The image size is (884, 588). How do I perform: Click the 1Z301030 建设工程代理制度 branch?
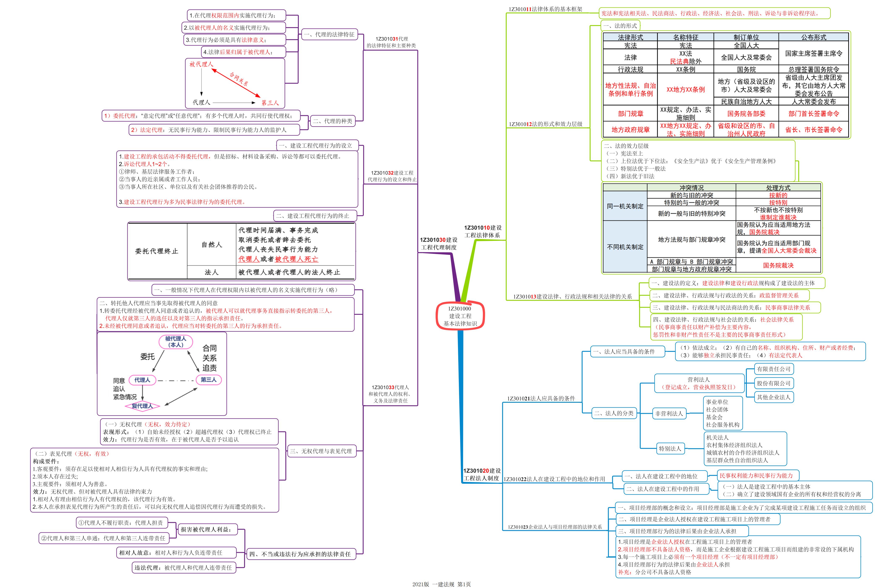(439, 243)
